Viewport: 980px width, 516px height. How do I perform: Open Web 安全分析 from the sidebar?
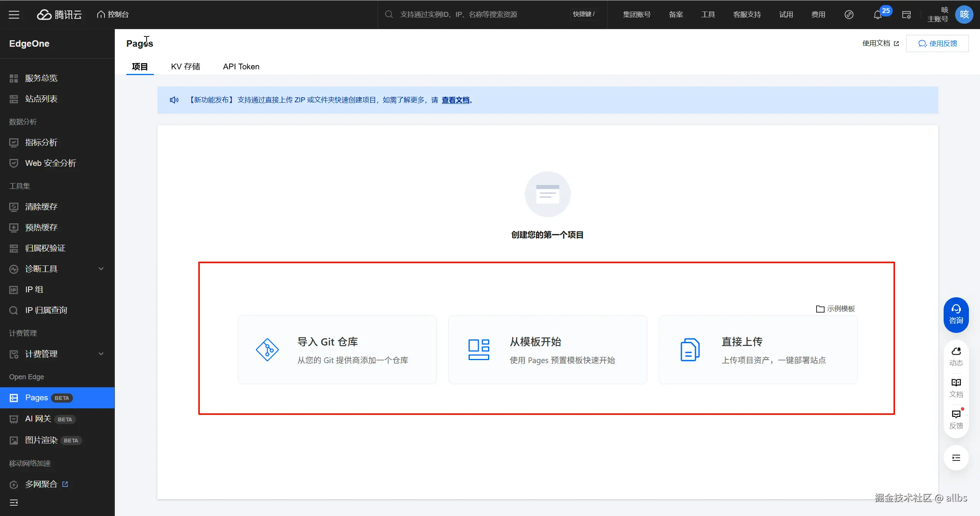(50, 163)
